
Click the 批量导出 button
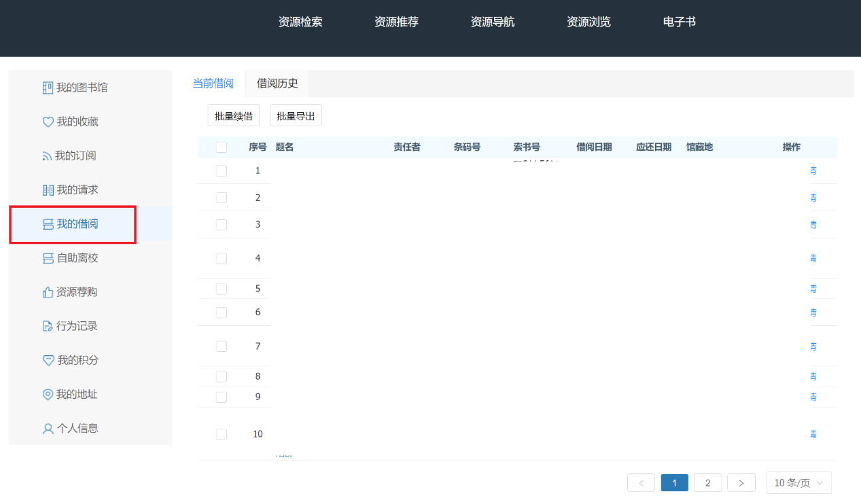click(x=296, y=116)
